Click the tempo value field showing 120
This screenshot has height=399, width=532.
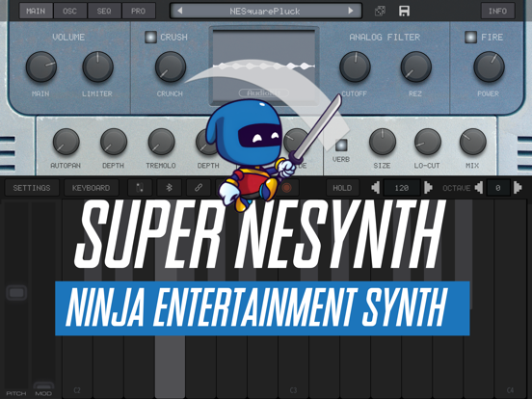click(402, 188)
